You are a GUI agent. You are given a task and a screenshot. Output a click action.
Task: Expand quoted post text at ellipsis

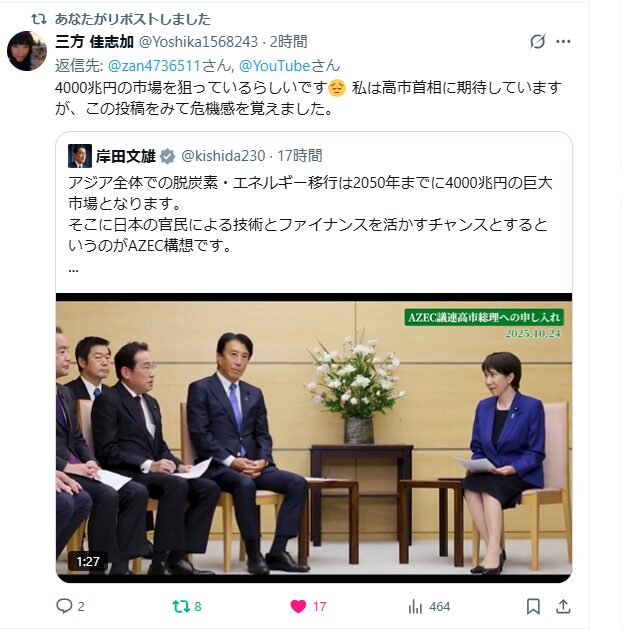(x=73, y=269)
